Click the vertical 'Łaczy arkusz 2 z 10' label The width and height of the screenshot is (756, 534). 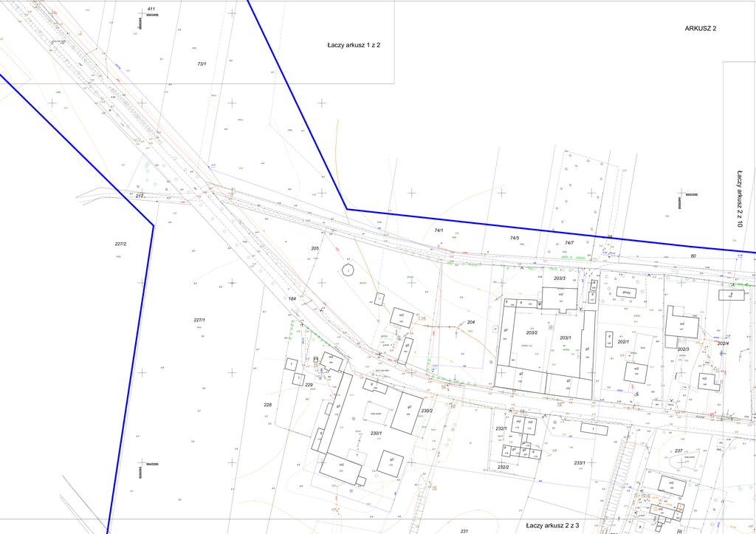(x=739, y=197)
